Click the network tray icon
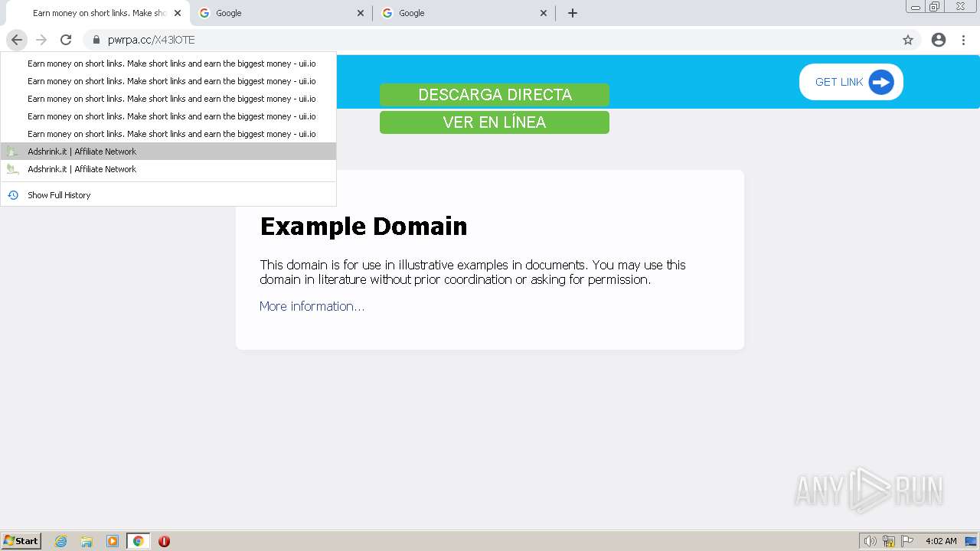This screenshot has height=551, width=980. pyautogui.click(x=889, y=541)
